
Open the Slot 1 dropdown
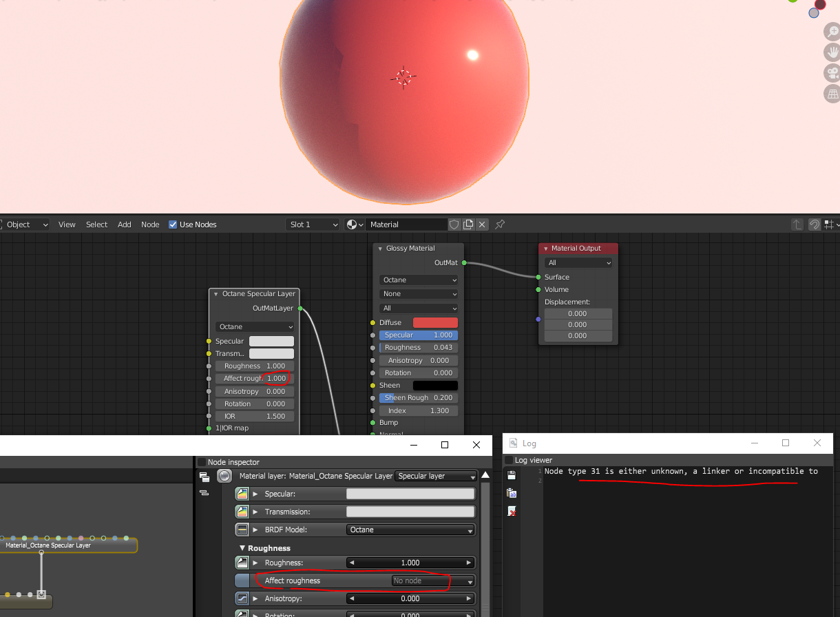[313, 224]
